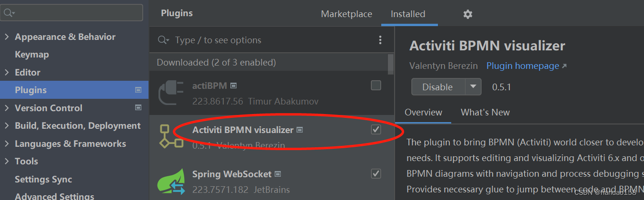
Task: Select the Spring WebSocket plugin row
Action: pyautogui.click(x=272, y=181)
